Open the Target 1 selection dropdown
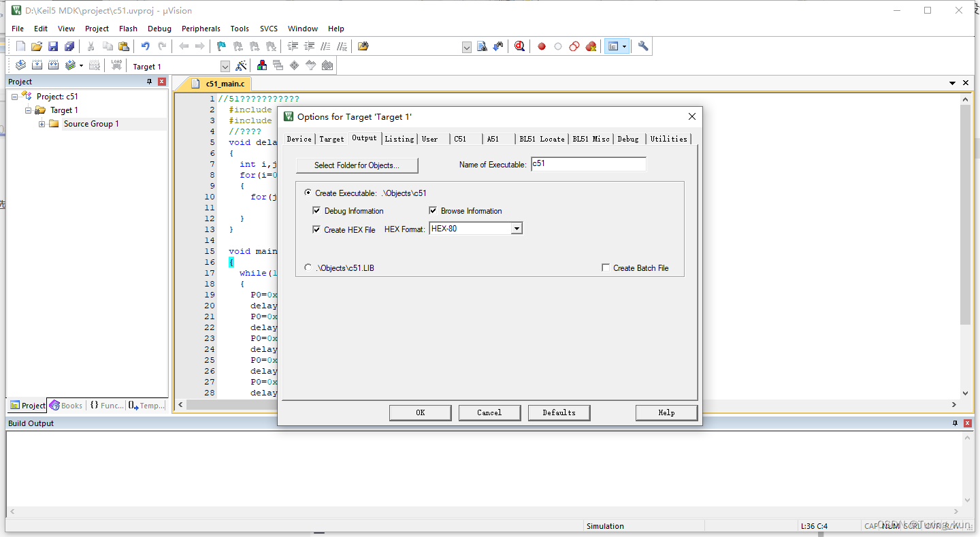 pos(225,66)
